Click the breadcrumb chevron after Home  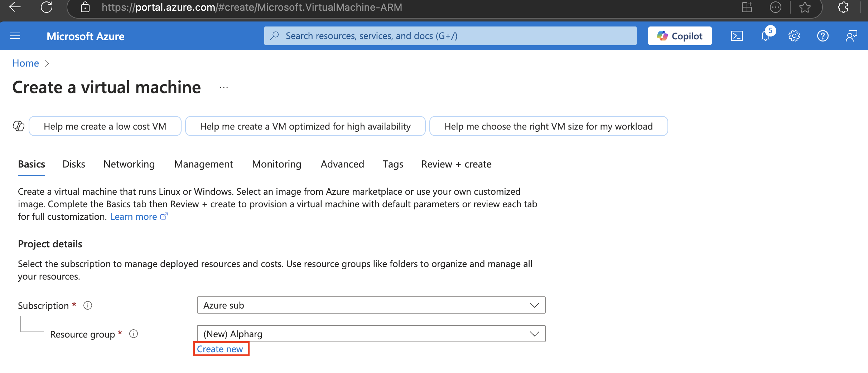[x=47, y=63]
